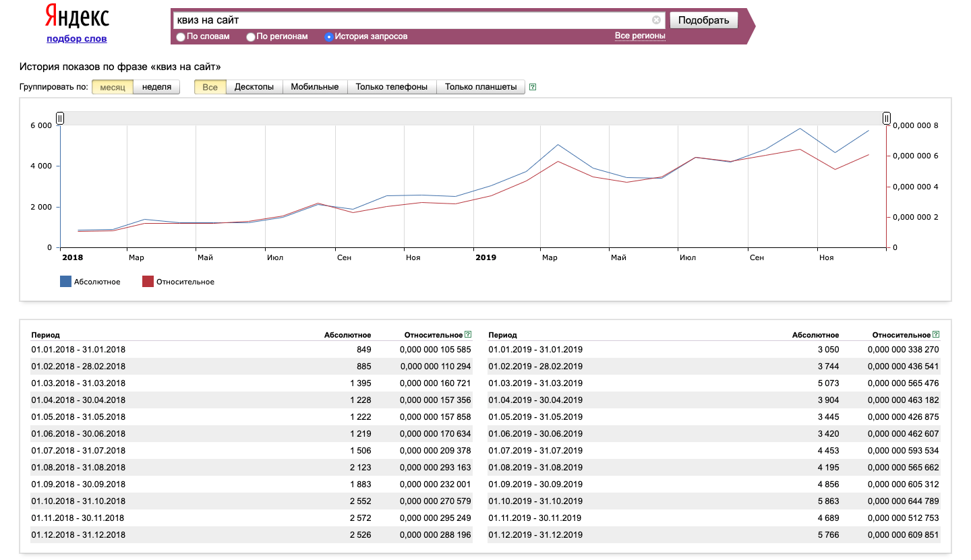The image size is (971, 560).
Task: Click help icon beside left table's Относительное header
Action: [468, 335]
